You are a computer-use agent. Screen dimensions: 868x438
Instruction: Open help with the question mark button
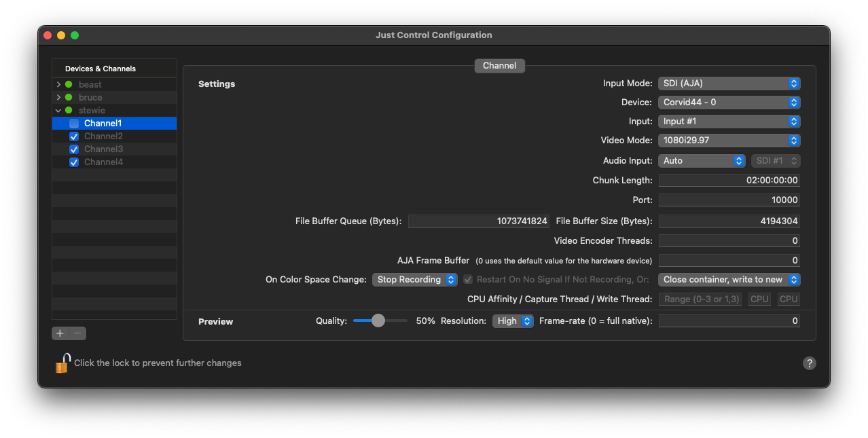[x=809, y=363]
